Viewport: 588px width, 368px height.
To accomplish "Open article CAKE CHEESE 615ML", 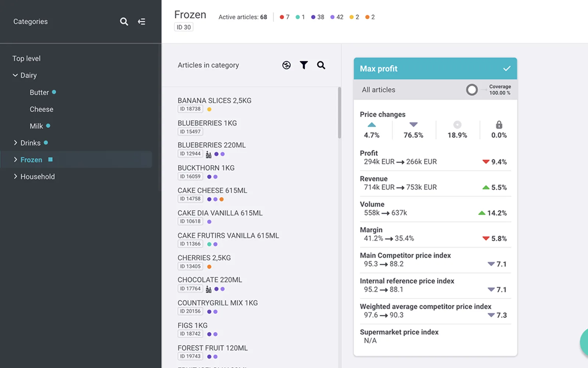I will [212, 190].
